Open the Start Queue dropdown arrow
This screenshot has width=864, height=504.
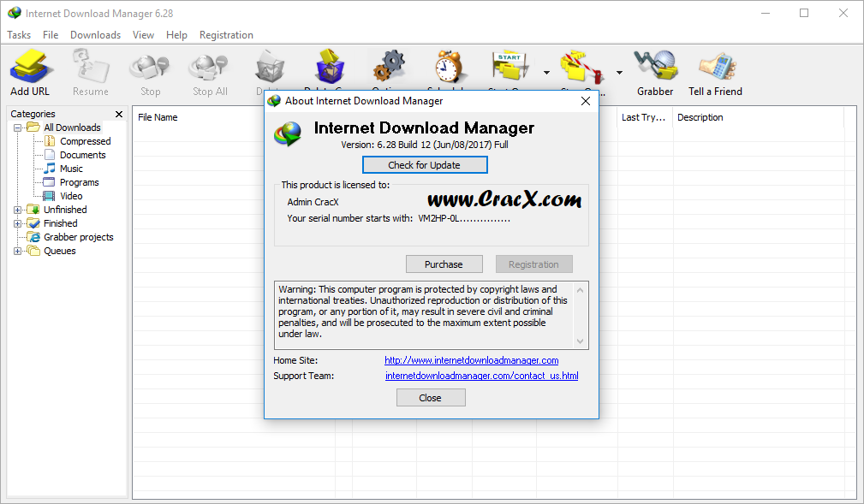[x=546, y=72]
